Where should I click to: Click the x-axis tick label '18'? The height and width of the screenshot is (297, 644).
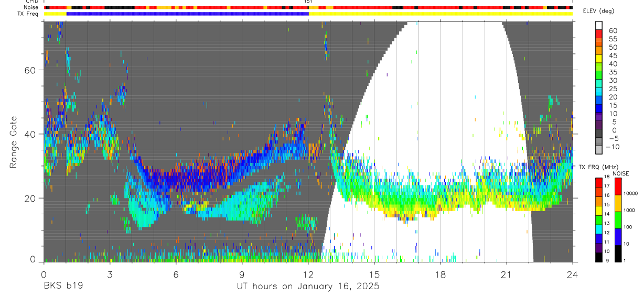pos(441,274)
